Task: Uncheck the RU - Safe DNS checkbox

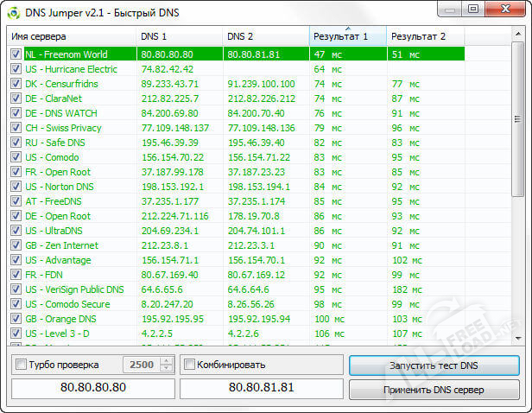Action: point(16,143)
